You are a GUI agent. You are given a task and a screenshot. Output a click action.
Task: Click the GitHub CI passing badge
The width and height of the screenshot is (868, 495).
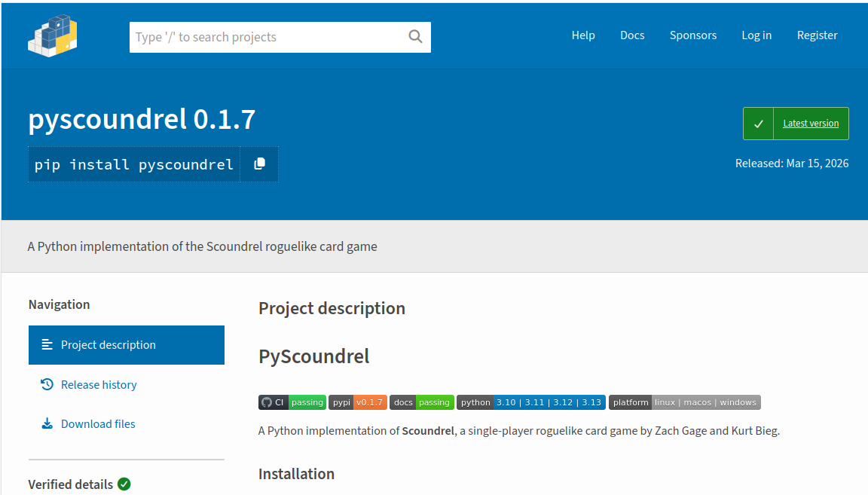click(292, 402)
